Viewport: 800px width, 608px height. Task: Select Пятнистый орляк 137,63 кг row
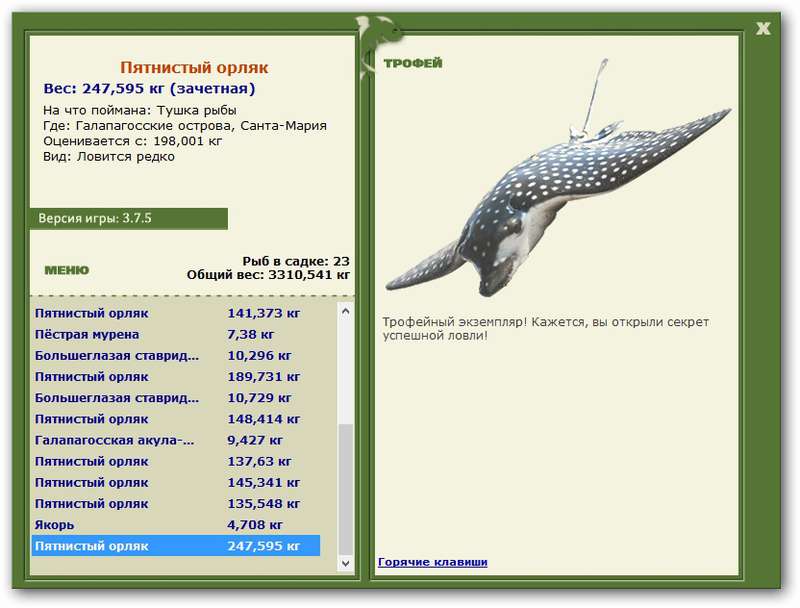pos(176,462)
